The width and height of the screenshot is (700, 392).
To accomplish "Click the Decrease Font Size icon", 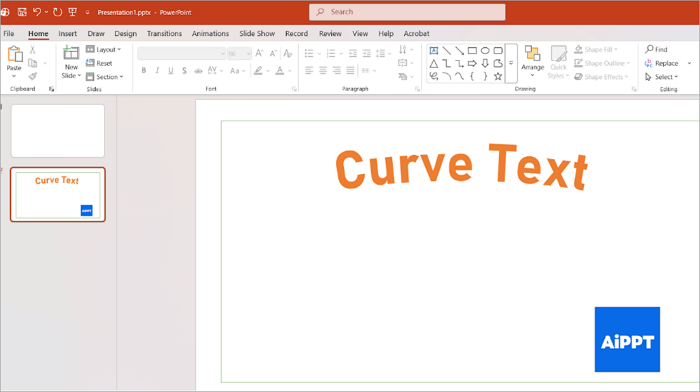I will (273, 54).
